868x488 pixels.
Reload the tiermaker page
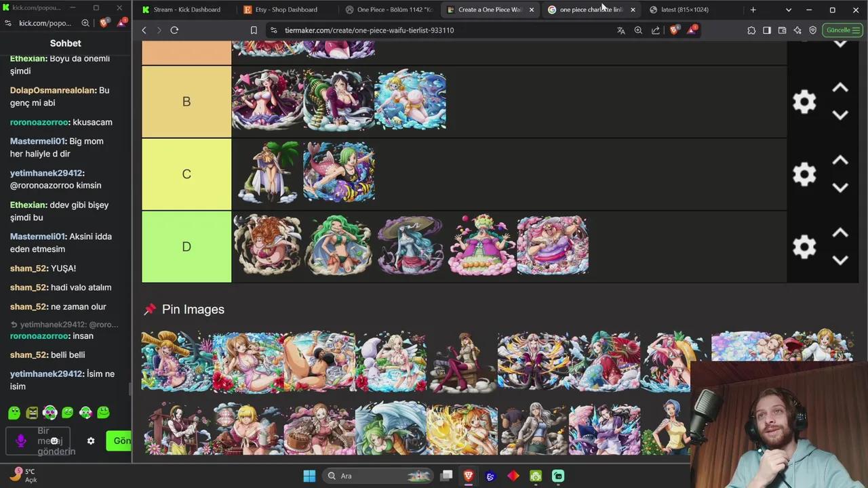click(x=174, y=30)
